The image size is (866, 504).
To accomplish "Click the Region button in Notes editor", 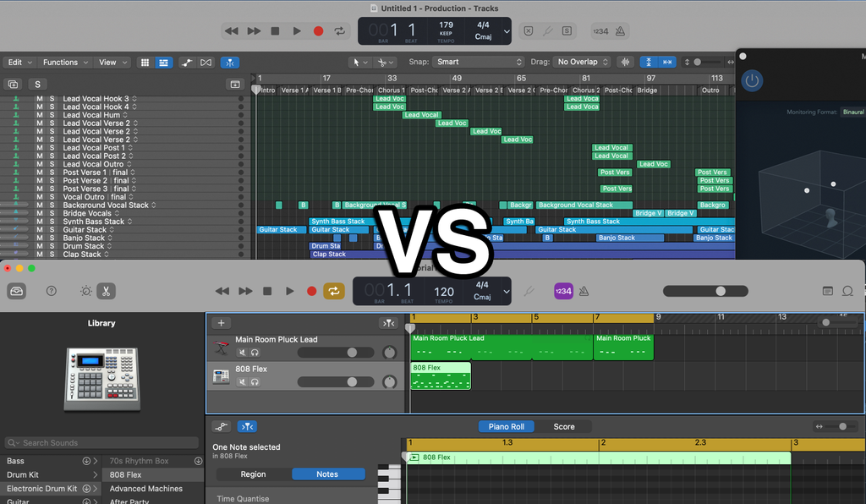I will tap(254, 474).
